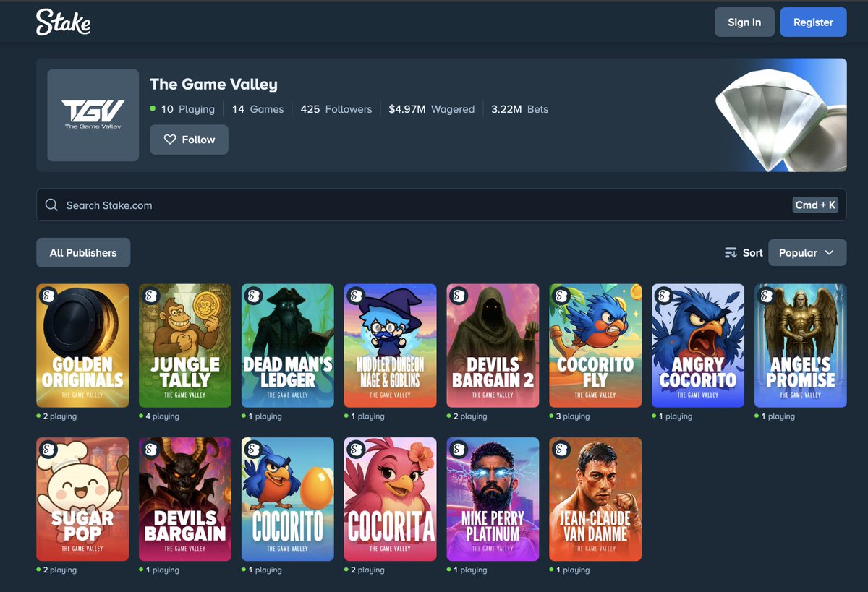Open the Golden Originals game
The image size is (868, 592).
[82, 346]
